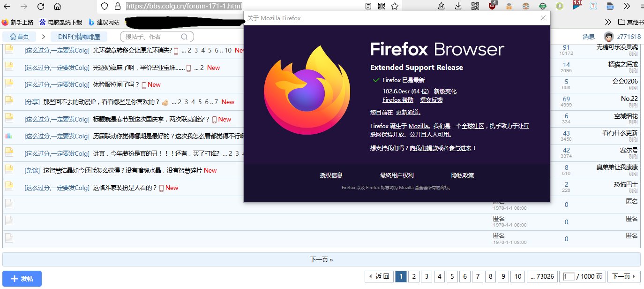This screenshot has width=644, height=289.
Task: Click the bottom-right 下一页 pagination button
Action: pos(625,276)
